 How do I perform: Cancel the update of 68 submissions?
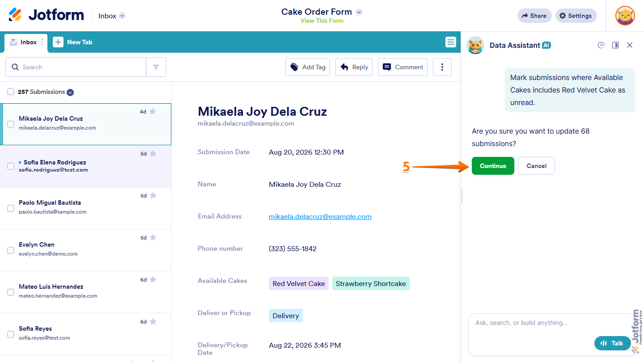[x=536, y=166]
